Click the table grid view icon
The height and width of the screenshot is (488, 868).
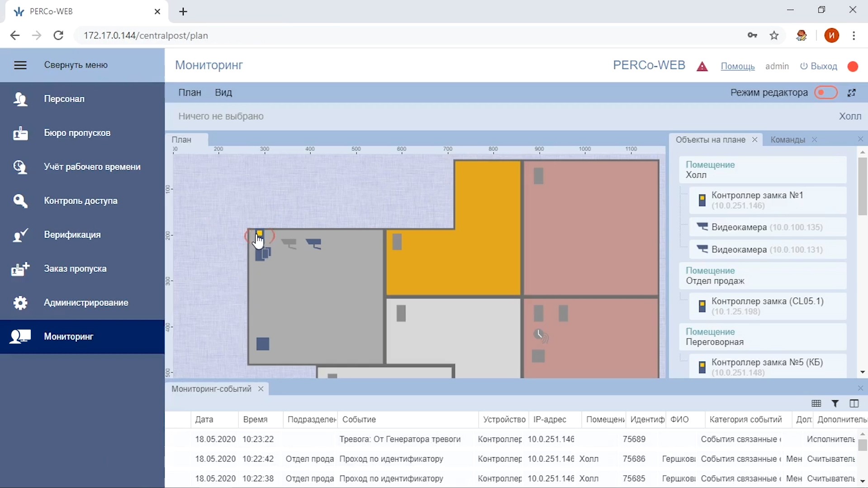tap(816, 403)
